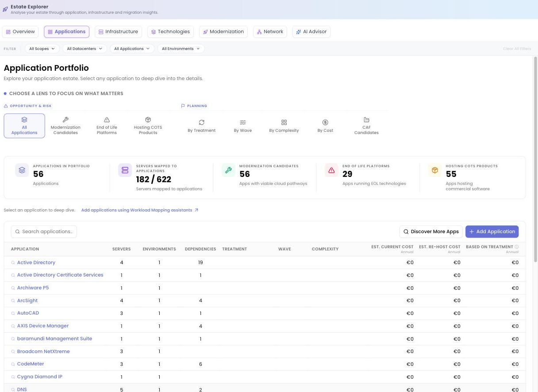Click the magnifier icon beside Archiware P5
Screen dimensions: 538x392
coord(13,288)
